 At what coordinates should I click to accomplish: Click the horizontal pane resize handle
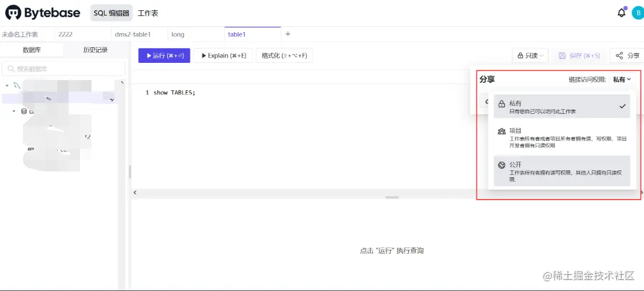[392, 197]
